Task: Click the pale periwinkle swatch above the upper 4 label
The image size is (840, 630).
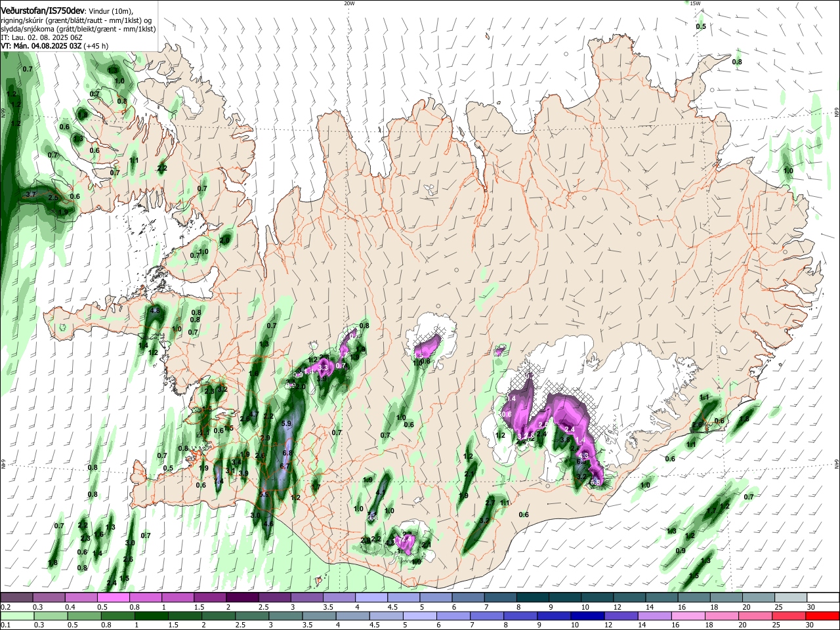Action: tap(370, 598)
